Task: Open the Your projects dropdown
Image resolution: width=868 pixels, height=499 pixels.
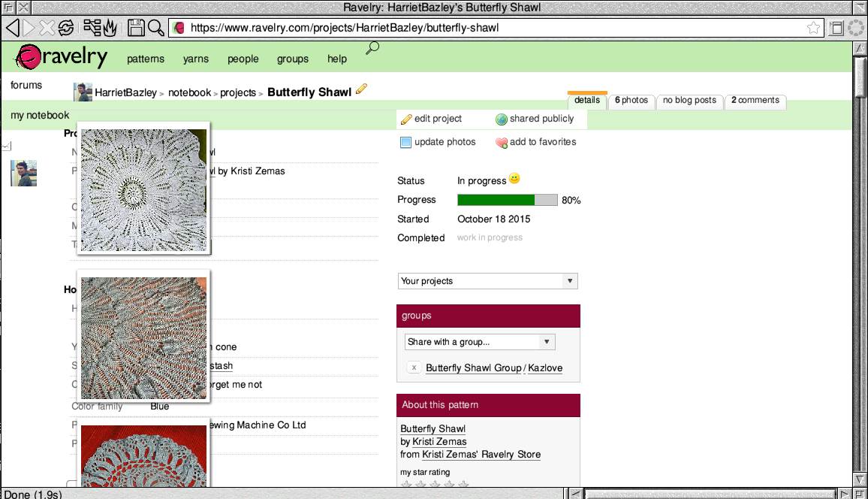Action: (487, 281)
